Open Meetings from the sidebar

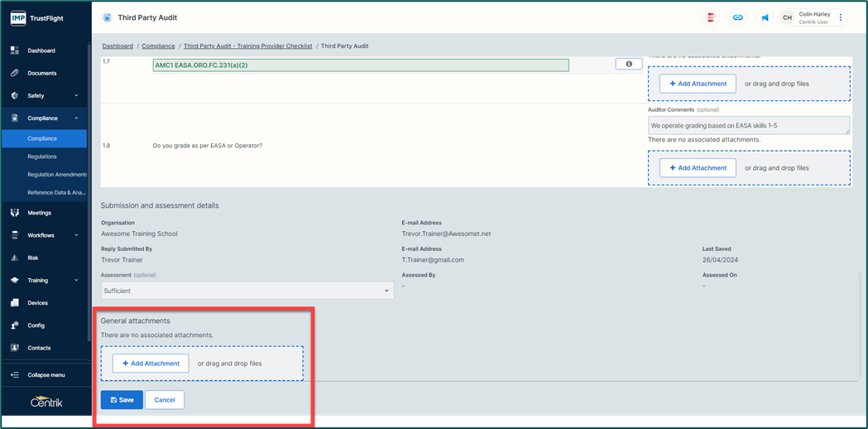point(39,213)
